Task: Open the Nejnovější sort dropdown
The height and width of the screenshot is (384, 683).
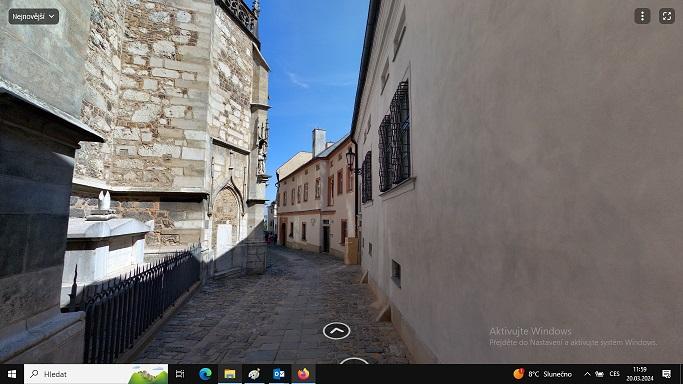Action: [x=34, y=17]
